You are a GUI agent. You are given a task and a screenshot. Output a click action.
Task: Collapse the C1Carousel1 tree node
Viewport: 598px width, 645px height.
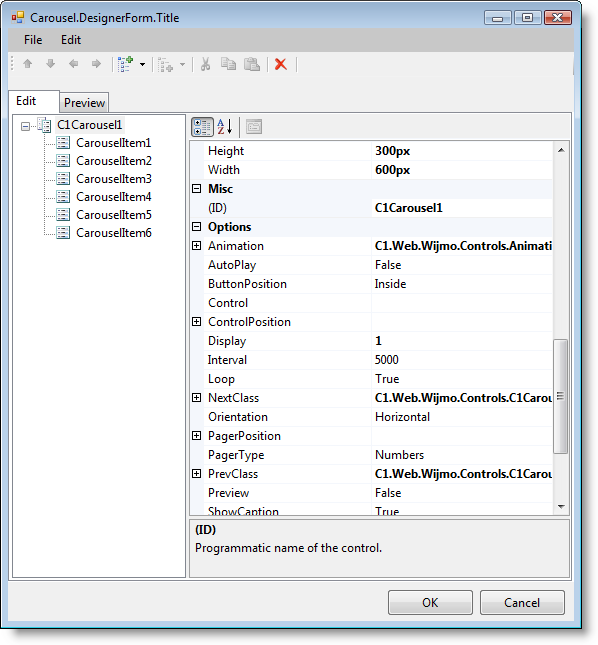pyautogui.click(x=25, y=126)
